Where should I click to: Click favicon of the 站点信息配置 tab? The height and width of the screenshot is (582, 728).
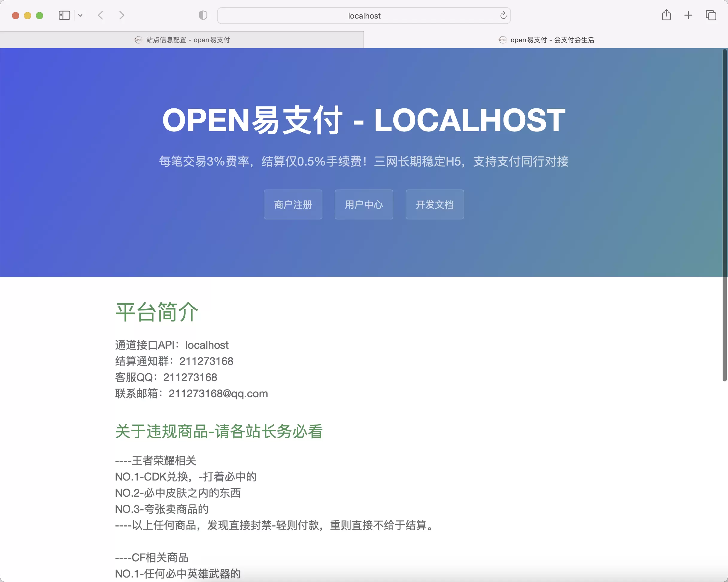tap(138, 40)
